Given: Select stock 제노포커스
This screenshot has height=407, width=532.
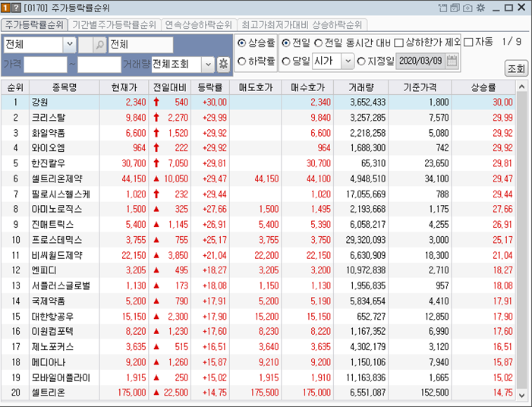Looking at the screenshot, I should 52,346.
